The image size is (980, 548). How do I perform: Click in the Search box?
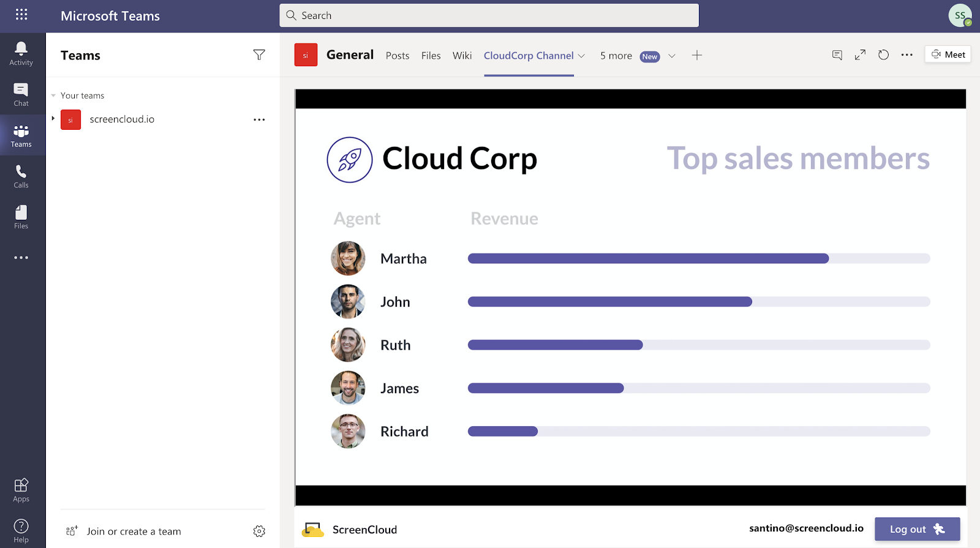489,15
